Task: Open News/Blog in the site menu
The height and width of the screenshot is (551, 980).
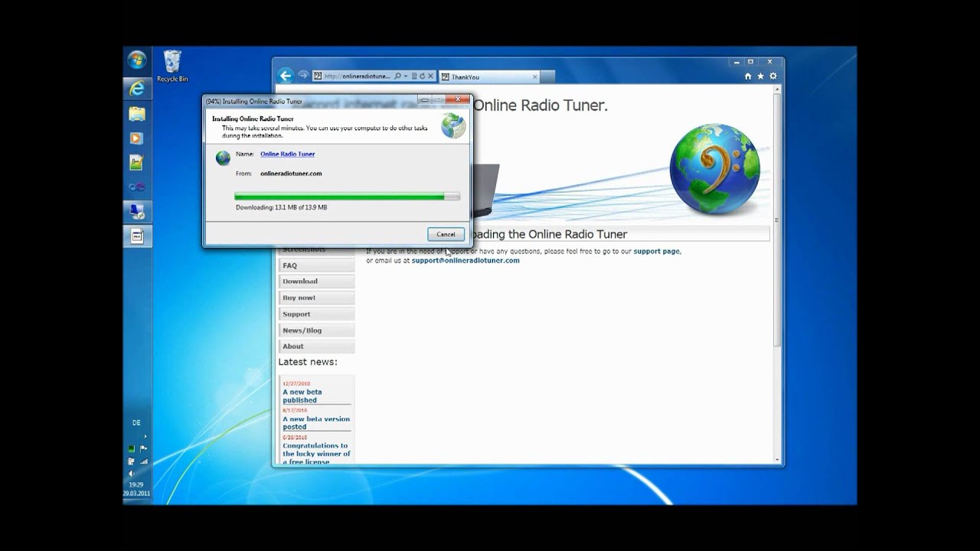Action: pyautogui.click(x=316, y=330)
